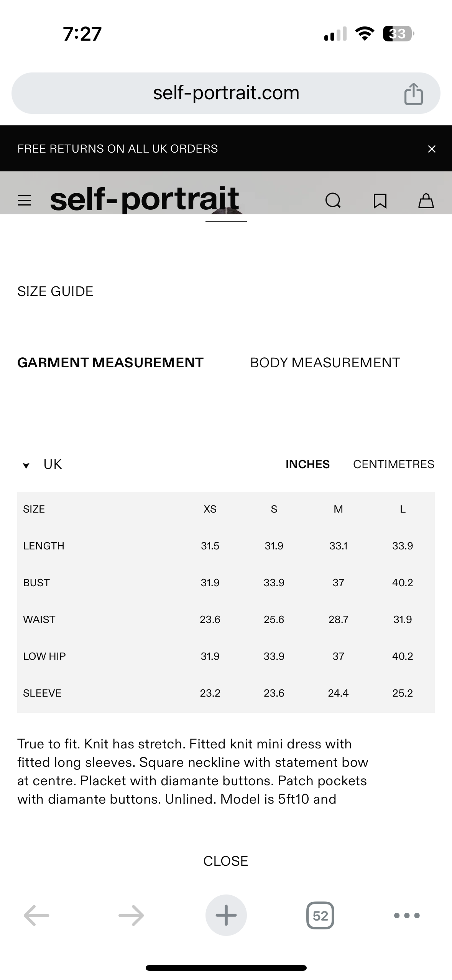
Task: Tap the search magnifier icon
Action: point(333,200)
